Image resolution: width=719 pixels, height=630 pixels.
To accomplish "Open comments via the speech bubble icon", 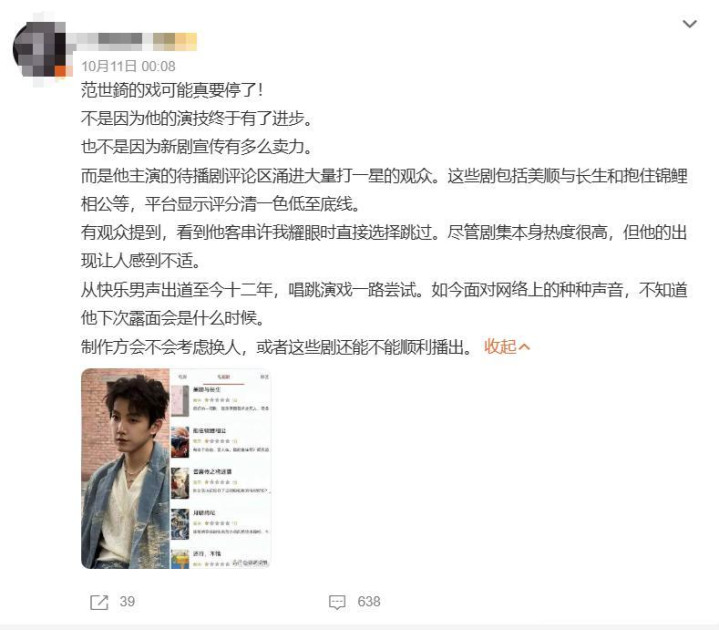I will click(337, 602).
